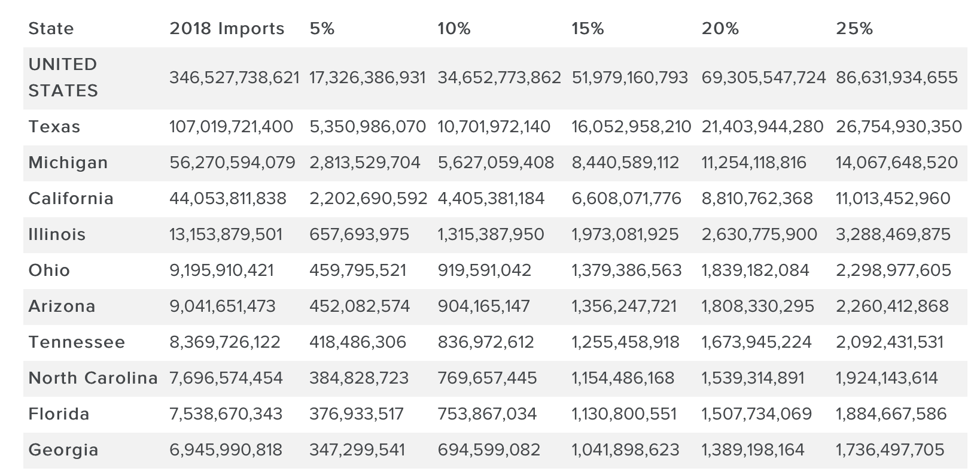Image resolution: width=980 pixels, height=471 pixels.
Task: Select the California state cell
Action: (71, 199)
